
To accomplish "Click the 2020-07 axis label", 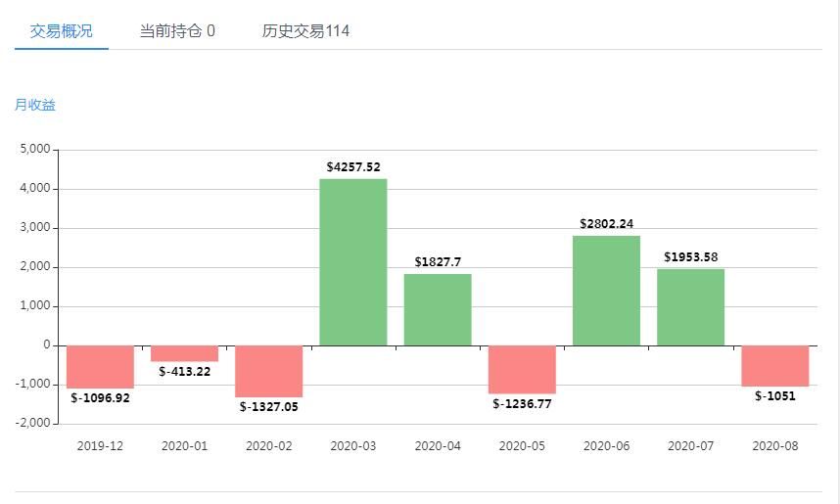I will 690,445.
